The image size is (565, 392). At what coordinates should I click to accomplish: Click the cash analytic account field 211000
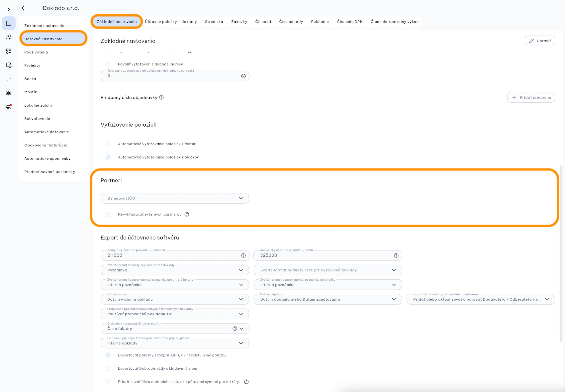(175, 255)
